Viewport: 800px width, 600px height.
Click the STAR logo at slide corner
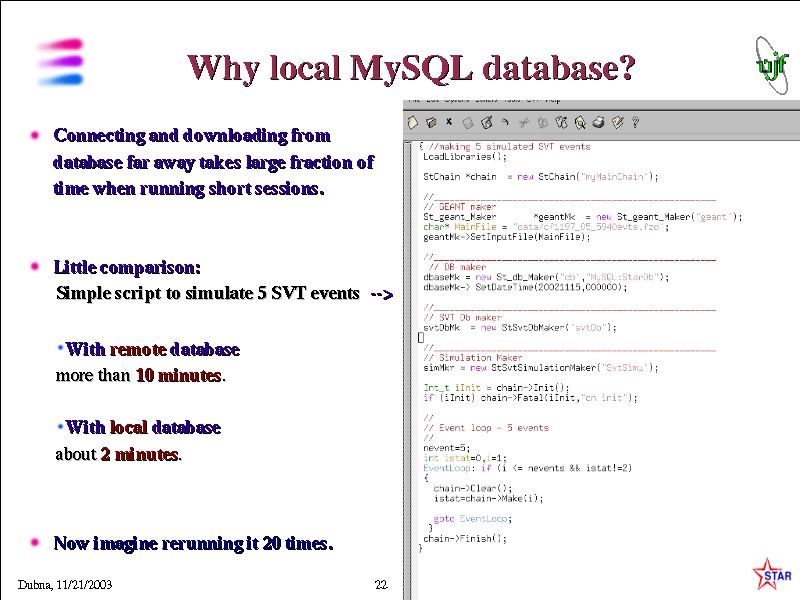click(771, 574)
